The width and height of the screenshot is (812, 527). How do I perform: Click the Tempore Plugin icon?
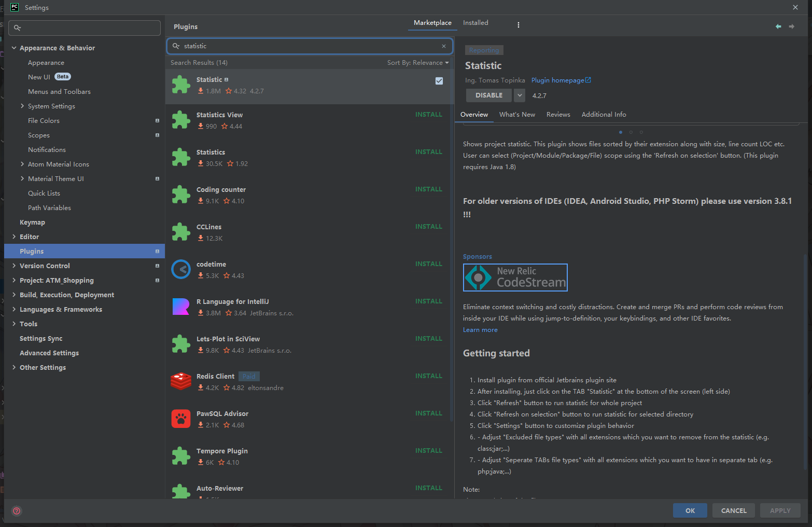(x=181, y=456)
